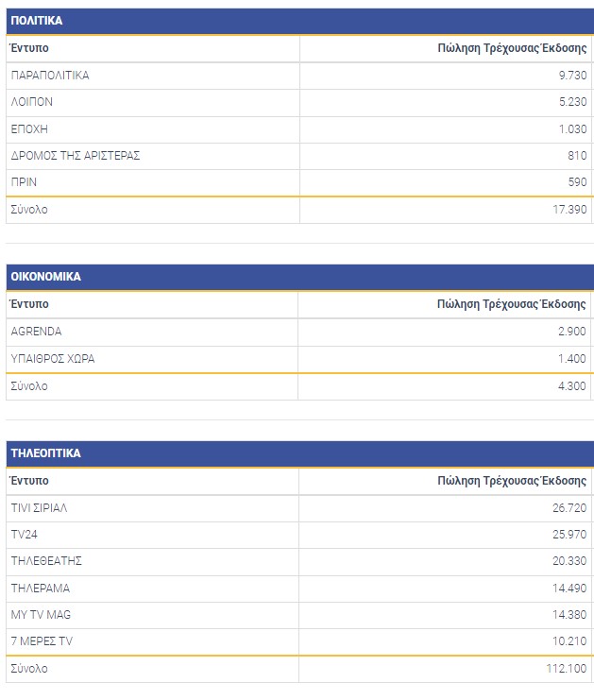594x700 pixels.
Task: Click the MY TV MAG entry
Action: [x=41, y=615]
